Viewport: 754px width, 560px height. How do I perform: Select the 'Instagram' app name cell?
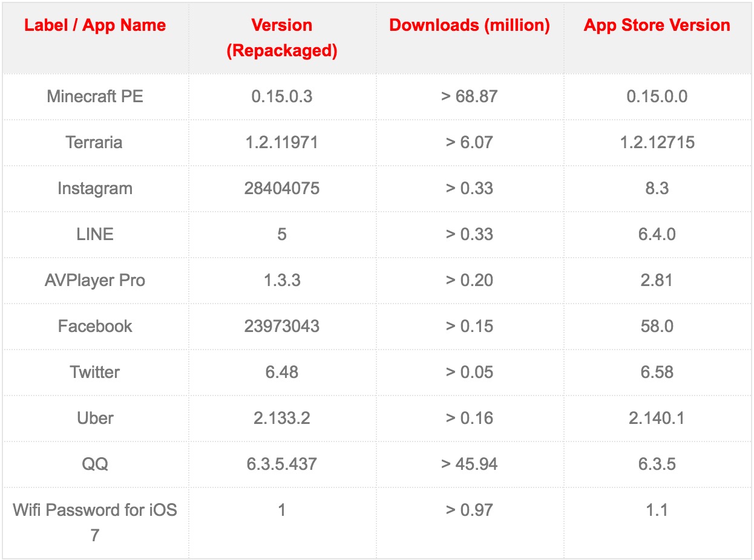pyautogui.click(x=95, y=188)
